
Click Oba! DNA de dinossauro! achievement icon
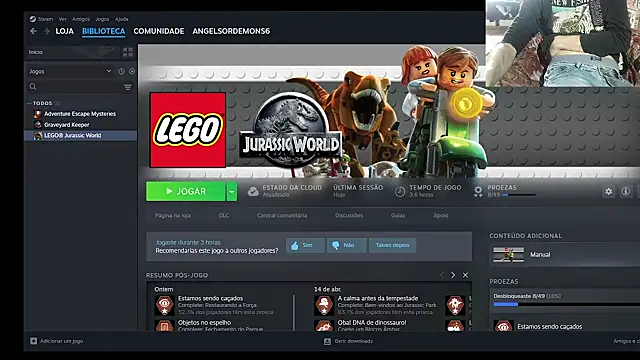click(324, 325)
